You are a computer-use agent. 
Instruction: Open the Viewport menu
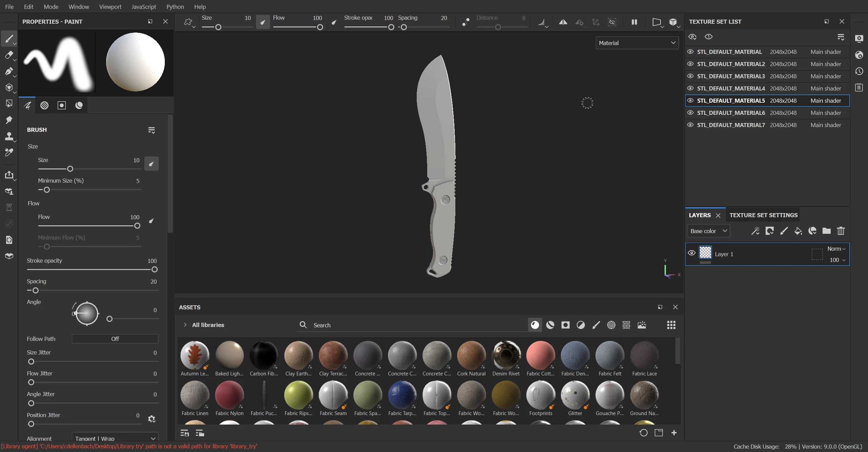(x=110, y=7)
